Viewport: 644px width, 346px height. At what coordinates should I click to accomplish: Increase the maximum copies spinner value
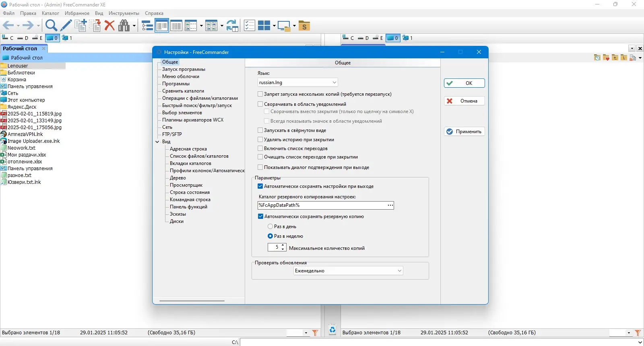point(283,245)
